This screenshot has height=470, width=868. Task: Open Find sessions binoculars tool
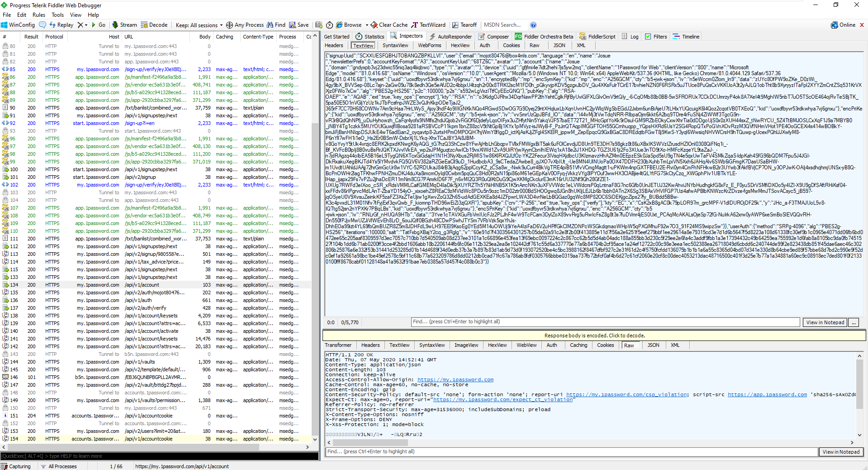pyautogui.click(x=276, y=25)
